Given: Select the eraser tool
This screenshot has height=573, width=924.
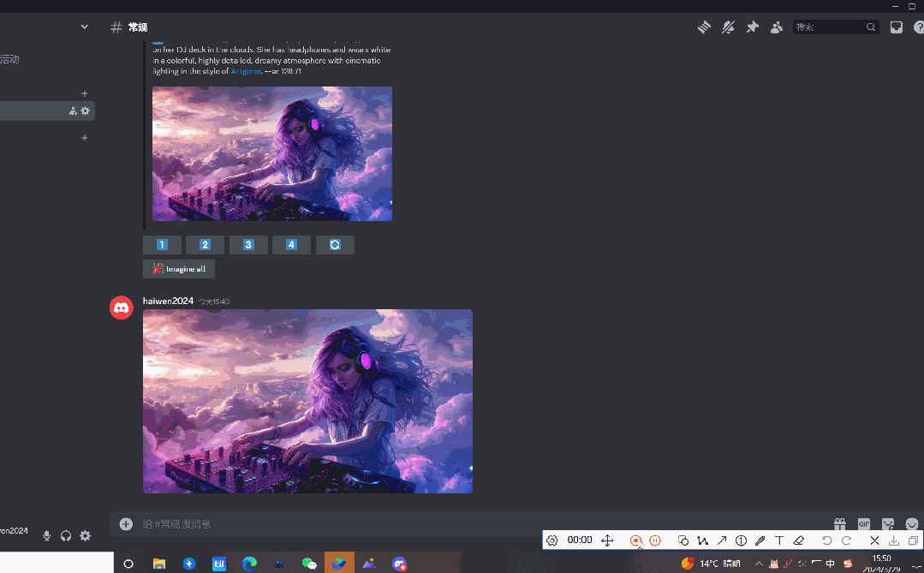Looking at the screenshot, I should pyautogui.click(x=798, y=540).
